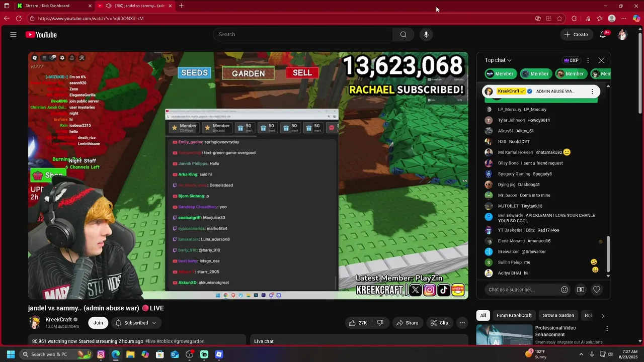Open Outlook from the taskbar
This screenshot has height=362, width=644.
coord(175,354)
